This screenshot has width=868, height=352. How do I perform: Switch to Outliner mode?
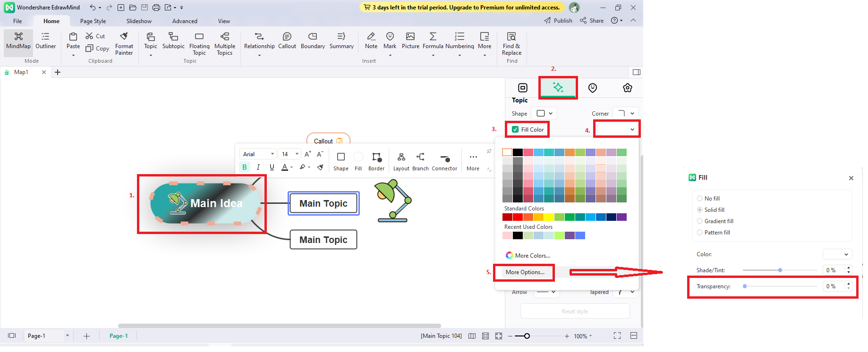point(45,41)
